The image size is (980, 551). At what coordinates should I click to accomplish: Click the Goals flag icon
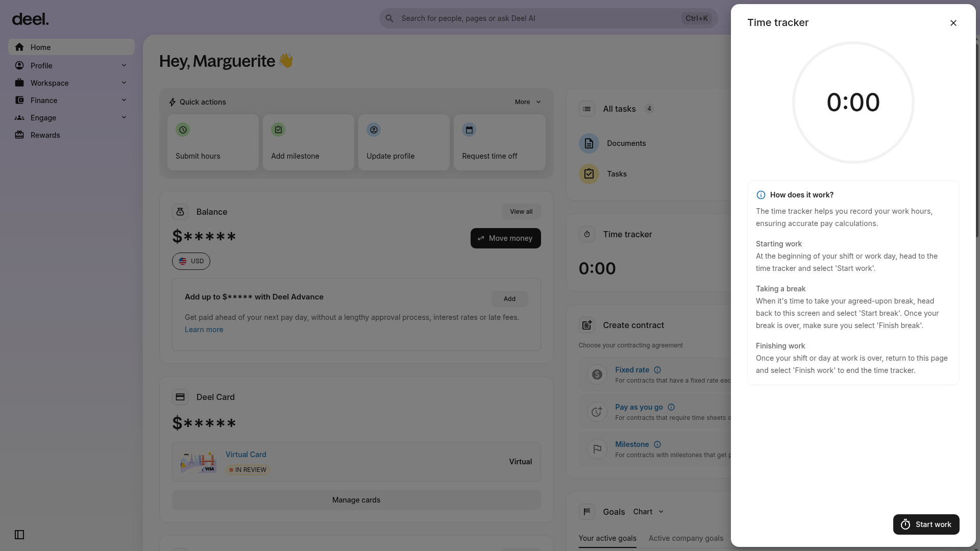click(x=587, y=512)
